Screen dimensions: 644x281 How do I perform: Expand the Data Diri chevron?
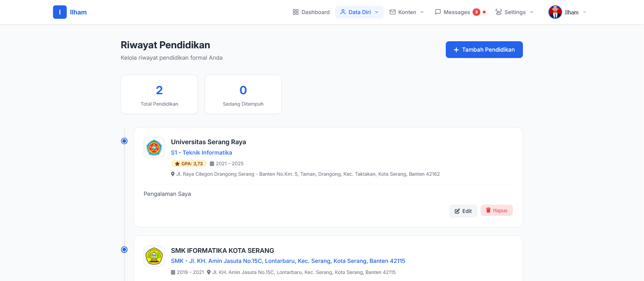[x=377, y=12]
